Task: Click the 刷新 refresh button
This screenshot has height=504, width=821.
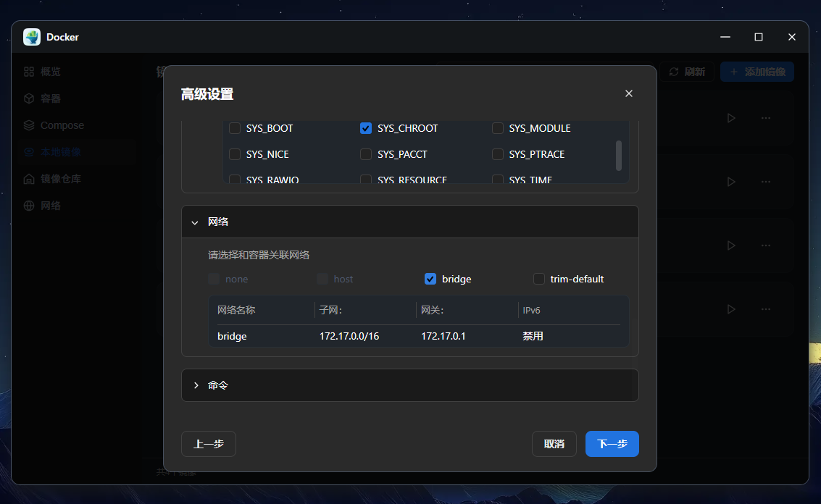Action: click(687, 72)
